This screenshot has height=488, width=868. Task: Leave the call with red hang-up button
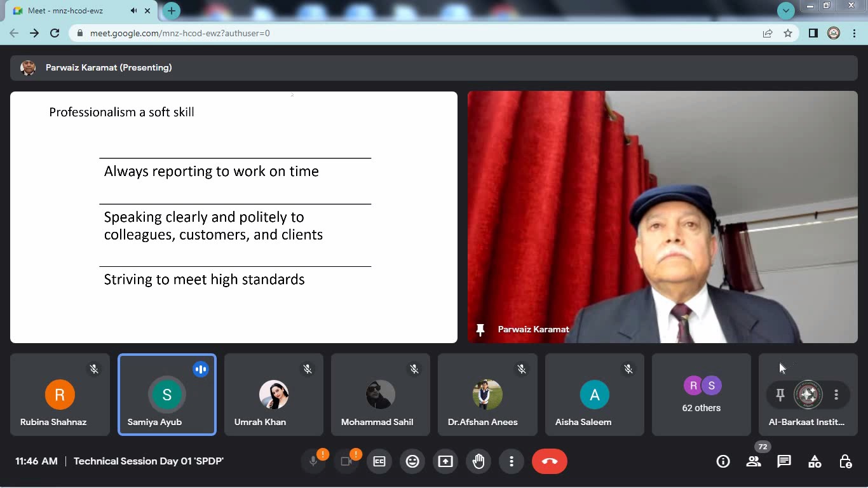point(550,461)
